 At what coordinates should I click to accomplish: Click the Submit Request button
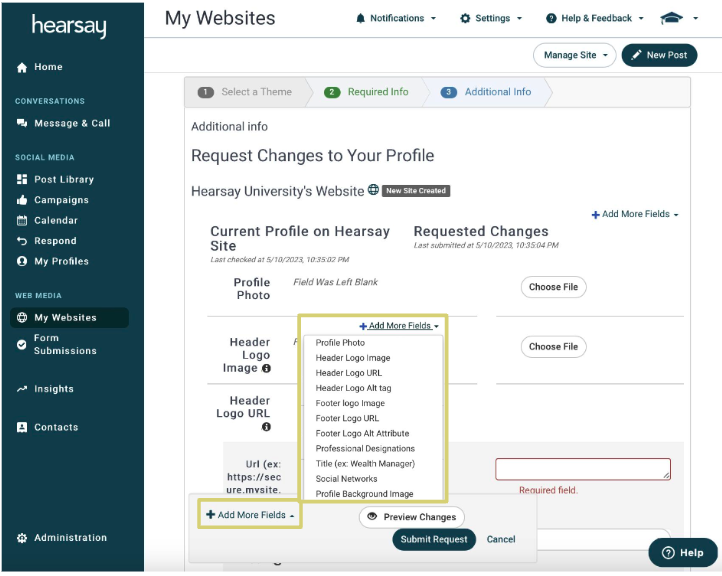[x=433, y=539]
